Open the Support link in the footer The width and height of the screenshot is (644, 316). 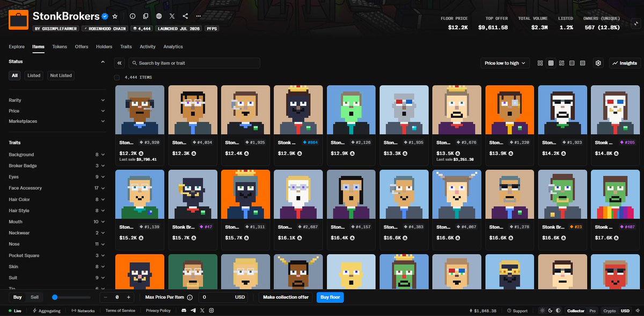517,311
